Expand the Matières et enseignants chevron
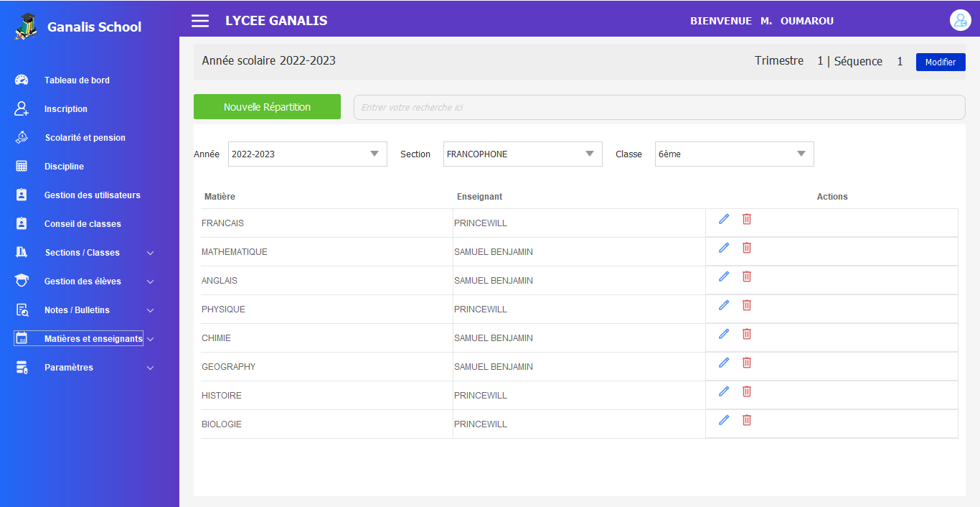Image resolution: width=980 pixels, height=507 pixels. [151, 339]
